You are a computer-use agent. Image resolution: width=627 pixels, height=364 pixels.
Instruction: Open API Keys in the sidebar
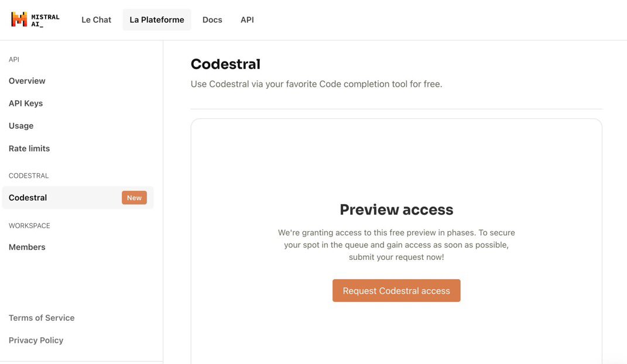click(x=26, y=103)
